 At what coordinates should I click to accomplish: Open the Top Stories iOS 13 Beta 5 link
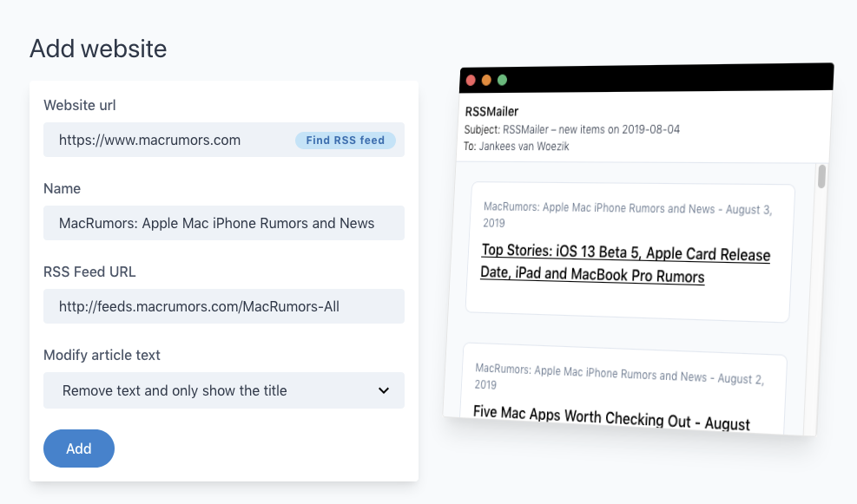click(624, 263)
